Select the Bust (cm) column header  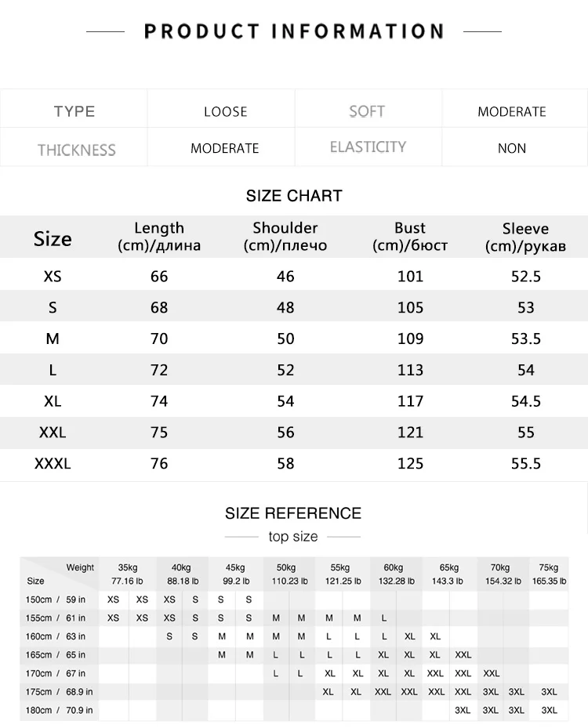pos(410,237)
